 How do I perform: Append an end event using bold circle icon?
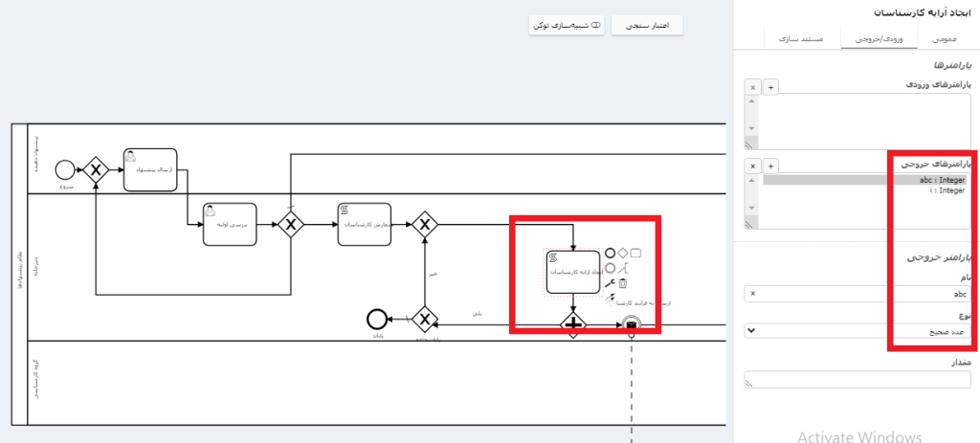pyautogui.click(x=610, y=254)
